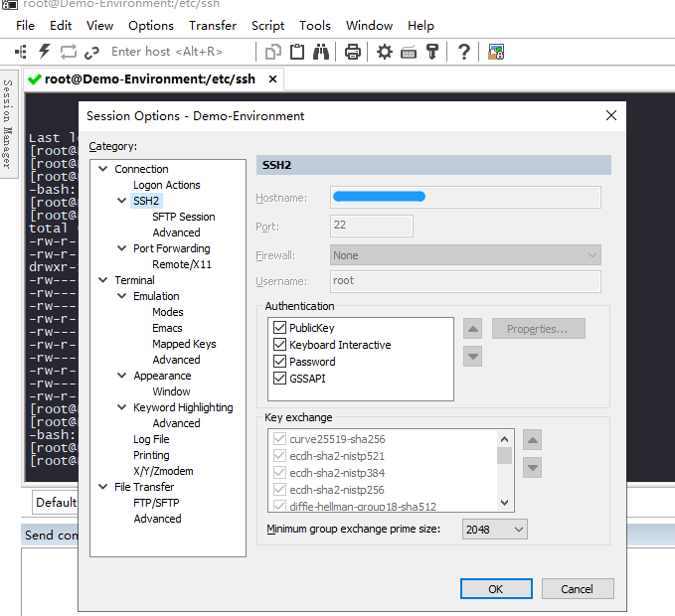
Task: Collapse the Terminal category tree node
Action: [103, 280]
